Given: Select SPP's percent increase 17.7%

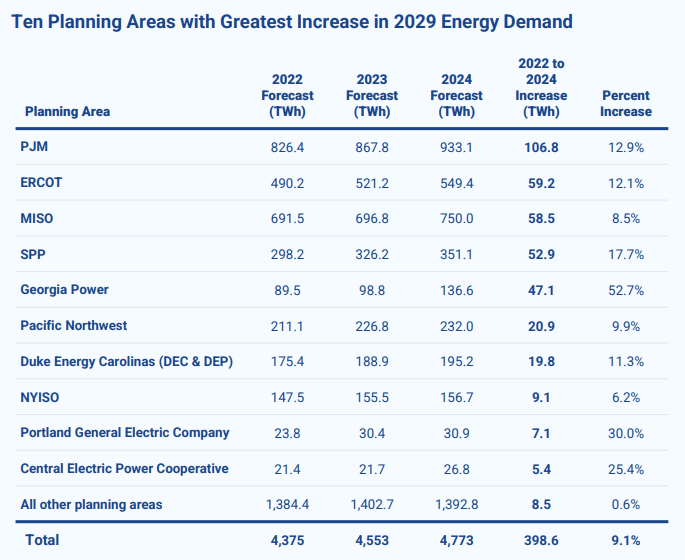Looking at the screenshot, I should [x=626, y=255].
